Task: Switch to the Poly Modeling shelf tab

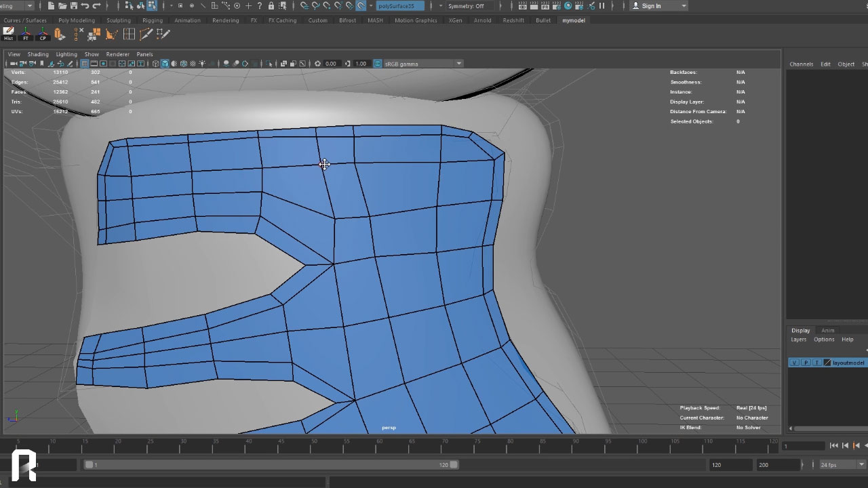Action: [77, 20]
